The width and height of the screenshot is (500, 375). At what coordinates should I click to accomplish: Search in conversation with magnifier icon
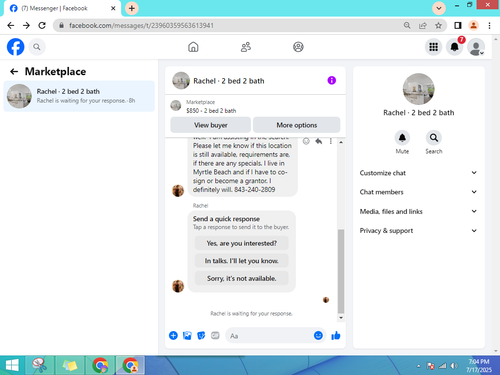(434, 138)
